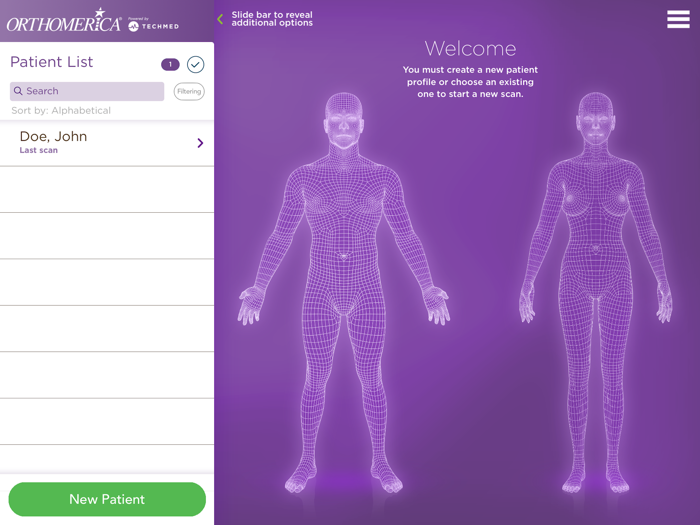Select the male wireframe body model
Viewport: 700px width, 525px height.
pyautogui.click(x=343, y=292)
